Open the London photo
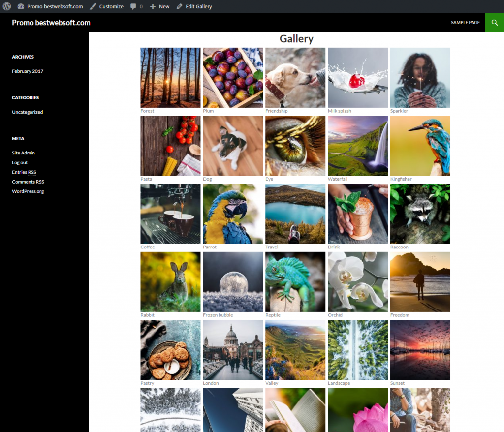The height and width of the screenshot is (432, 504). click(233, 350)
